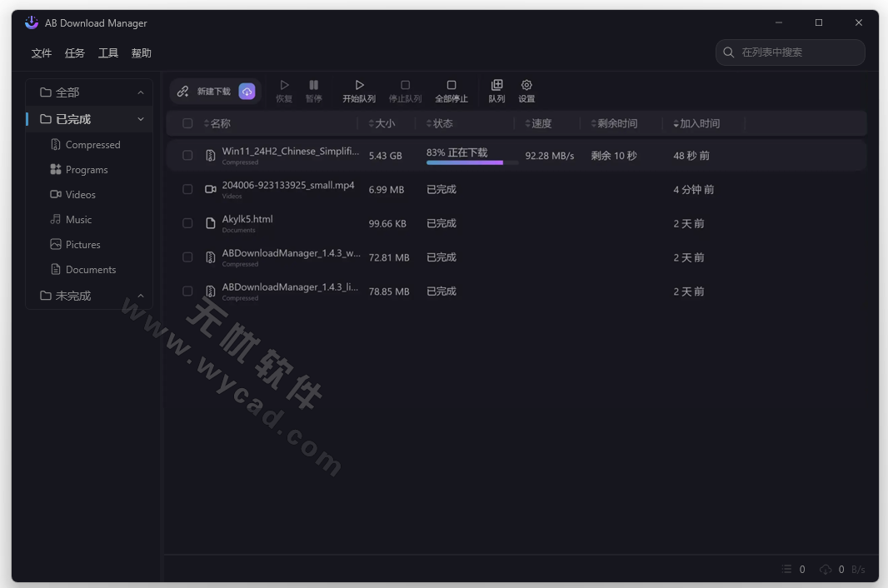Open the 设置 (Settings) gear icon
Screen dimensions: 888x588
(x=526, y=90)
